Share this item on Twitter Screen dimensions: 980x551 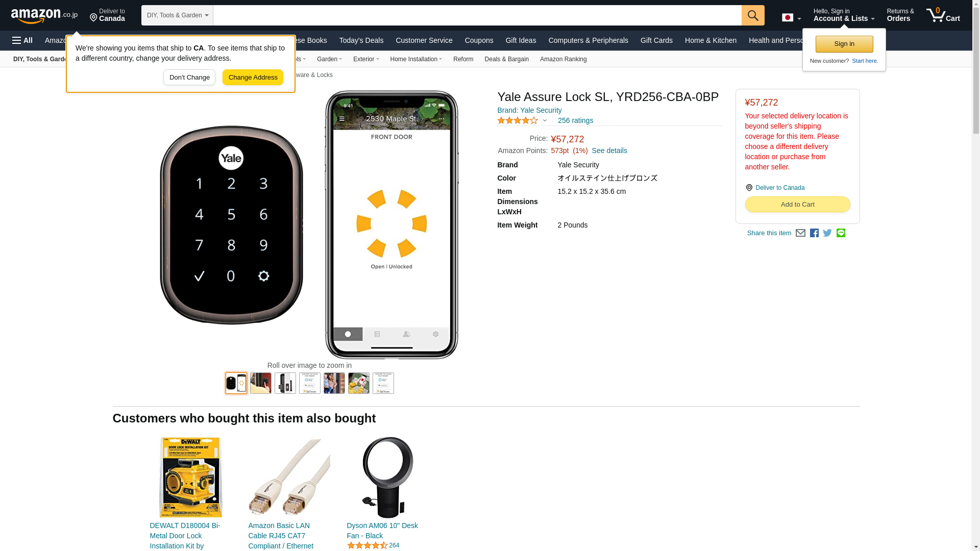pyautogui.click(x=827, y=233)
